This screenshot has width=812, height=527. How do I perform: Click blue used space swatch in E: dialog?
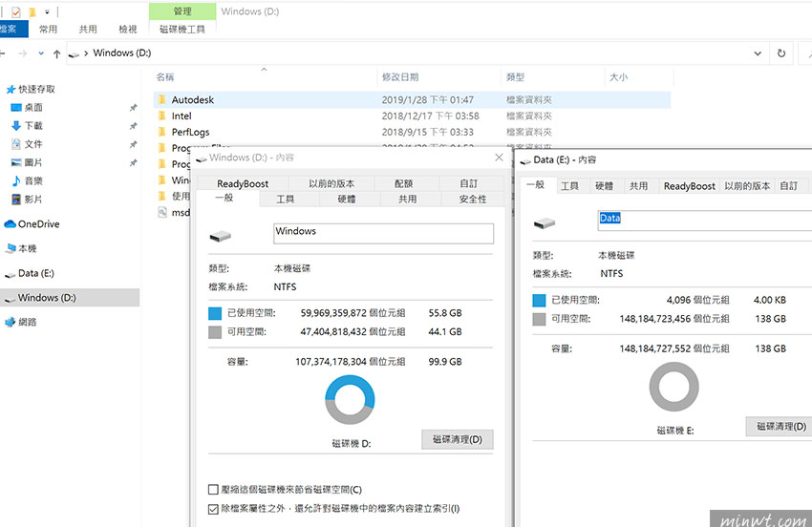click(539, 300)
